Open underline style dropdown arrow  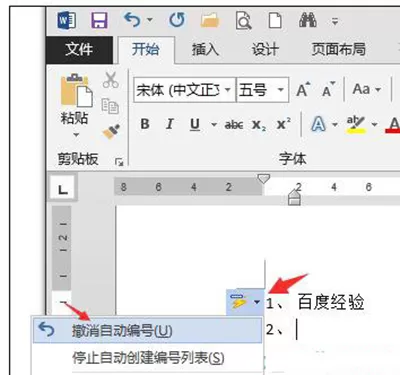pos(214,125)
